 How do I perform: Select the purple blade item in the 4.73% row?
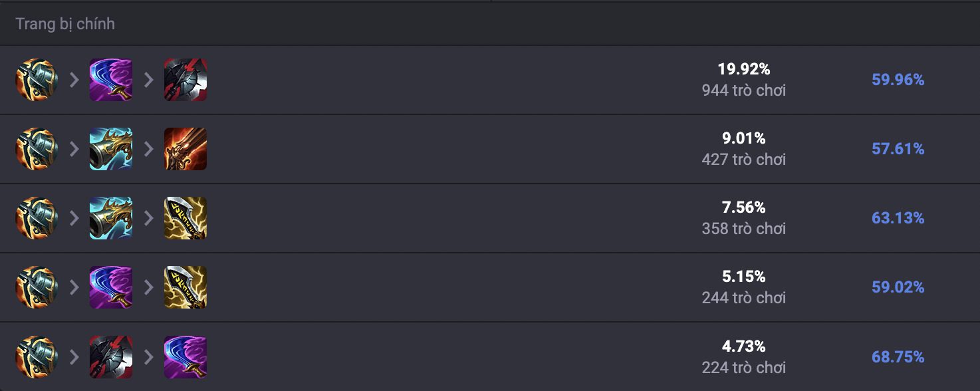(x=185, y=357)
